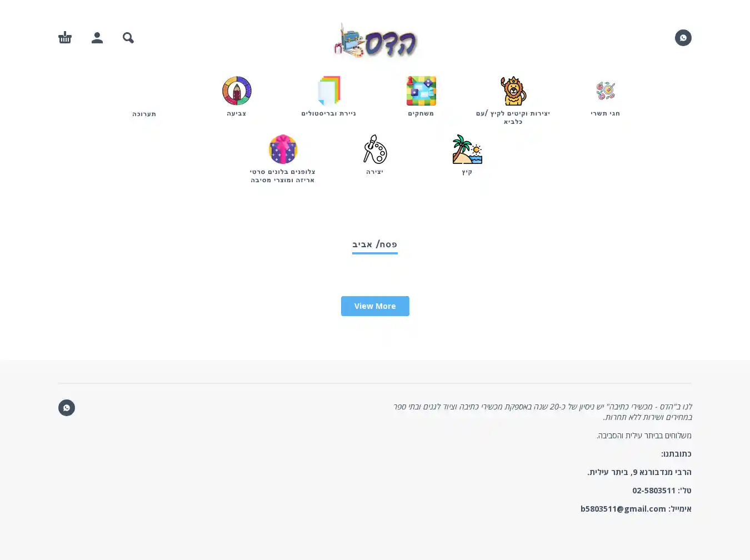Click the b5803511@gmail.com email address

(x=623, y=509)
